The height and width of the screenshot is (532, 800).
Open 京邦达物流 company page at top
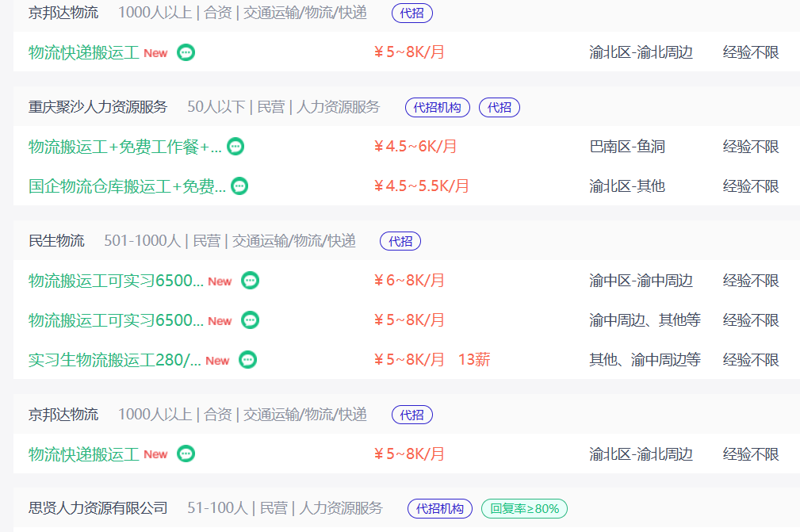[63, 13]
